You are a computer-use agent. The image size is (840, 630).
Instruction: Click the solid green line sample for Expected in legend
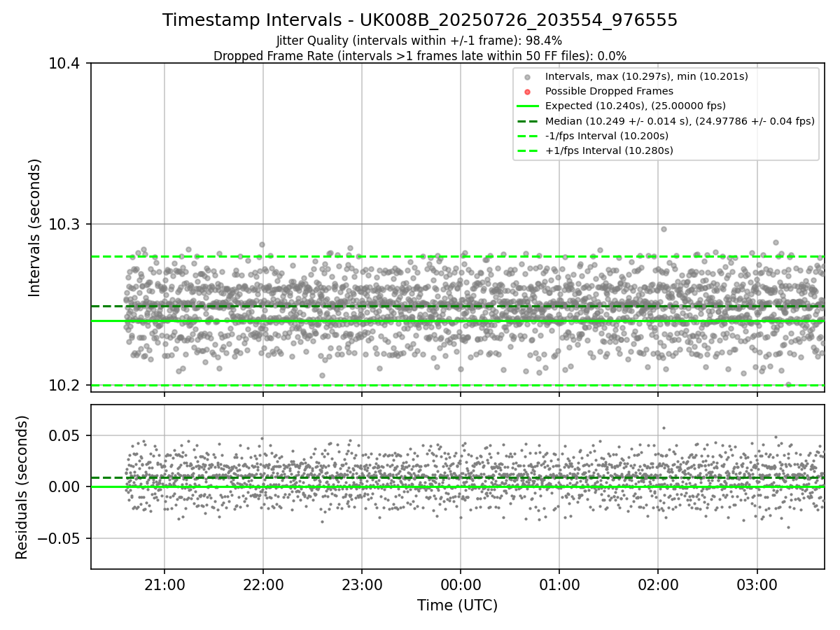tap(528, 106)
